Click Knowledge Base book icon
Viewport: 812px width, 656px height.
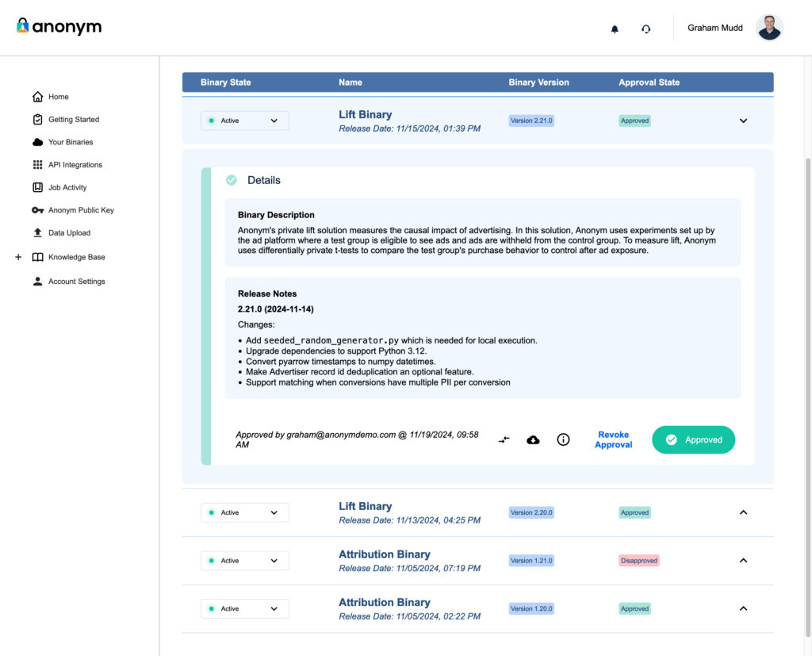(x=37, y=257)
